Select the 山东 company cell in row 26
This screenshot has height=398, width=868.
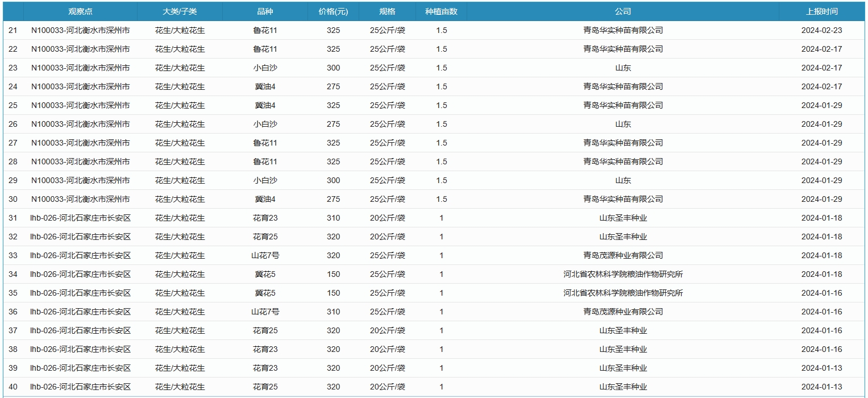point(622,124)
